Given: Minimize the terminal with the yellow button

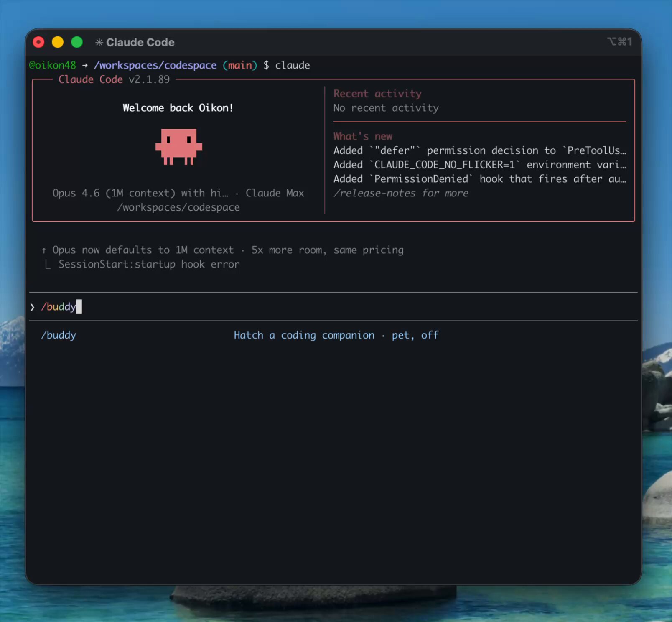Looking at the screenshot, I should point(58,42).
